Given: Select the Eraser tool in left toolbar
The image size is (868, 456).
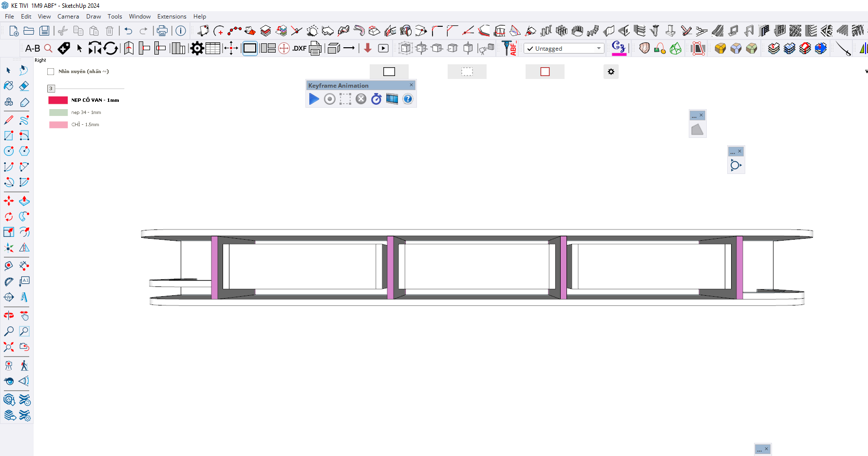Looking at the screenshot, I should 24,86.
